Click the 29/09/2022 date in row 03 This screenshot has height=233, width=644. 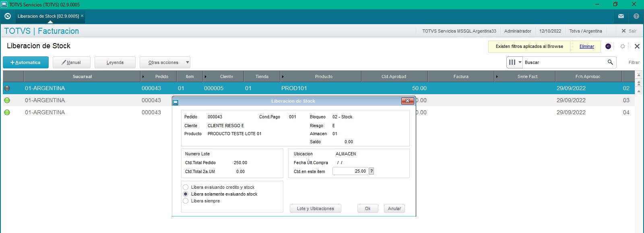pos(571,100)
